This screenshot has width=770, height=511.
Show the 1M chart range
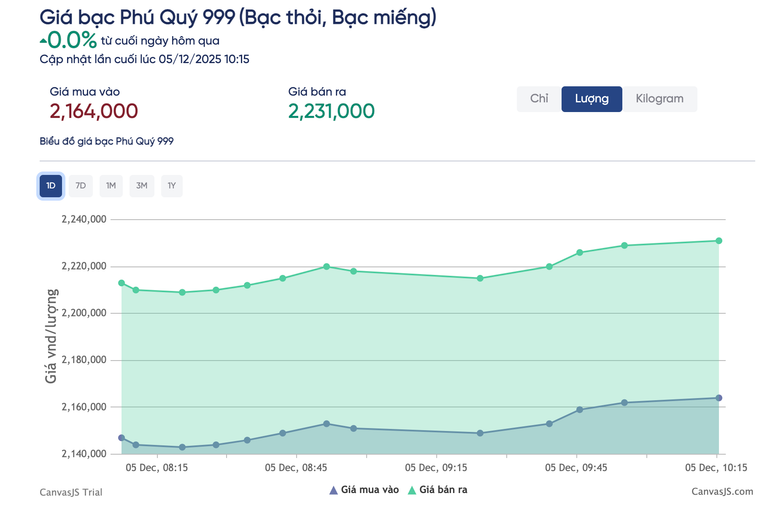click(111, 185)
